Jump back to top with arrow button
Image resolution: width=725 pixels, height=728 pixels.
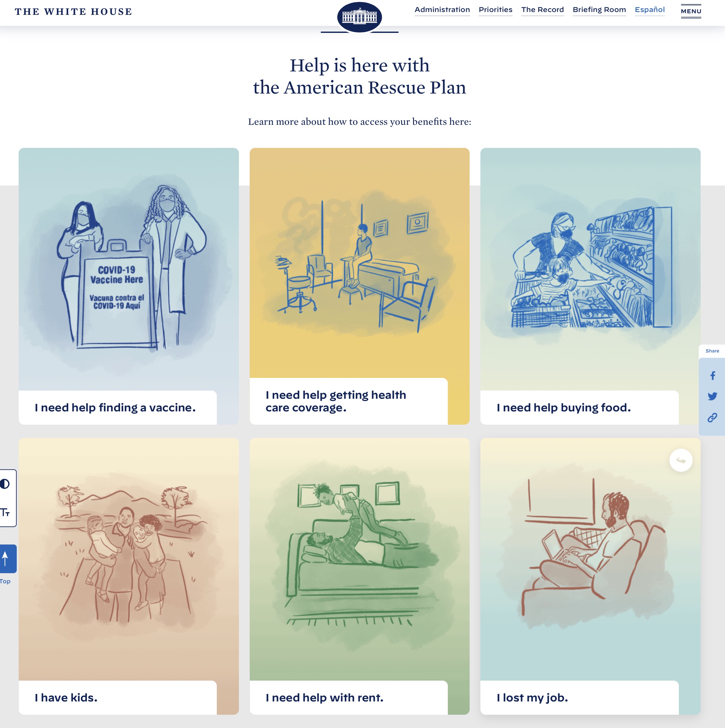pos(7,558)
